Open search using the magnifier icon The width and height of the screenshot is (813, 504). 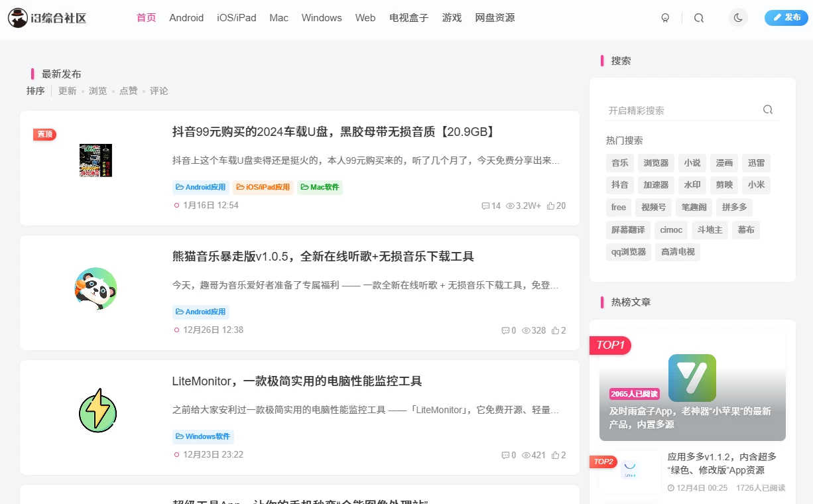[698, 18]
